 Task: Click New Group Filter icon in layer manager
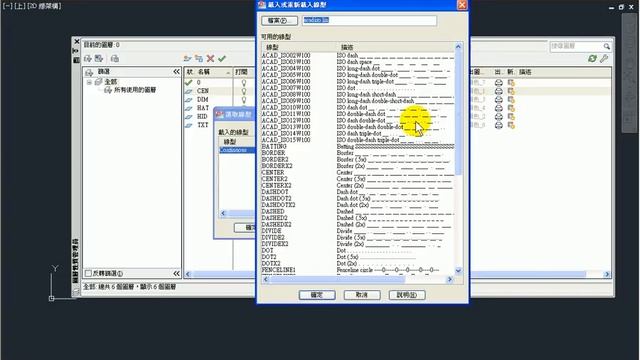99,59
